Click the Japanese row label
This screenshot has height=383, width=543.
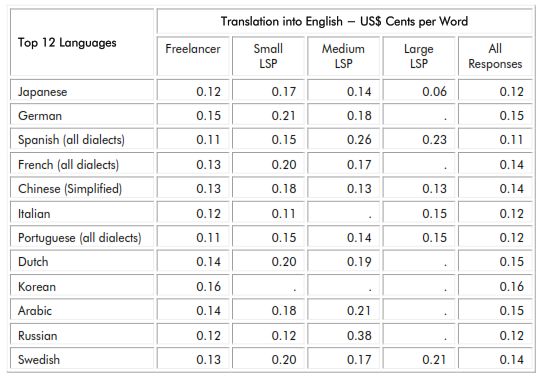(x=82, y=92)
